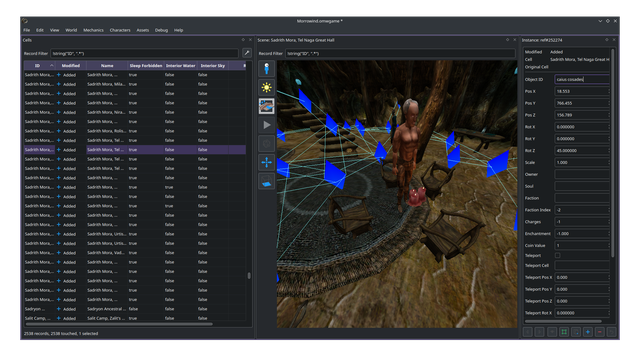Open the scene element visibility button
The image size is (640, 364).
267,106
